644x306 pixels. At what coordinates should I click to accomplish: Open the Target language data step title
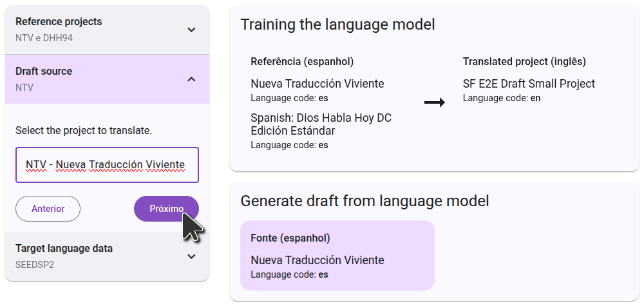(64, 249)
